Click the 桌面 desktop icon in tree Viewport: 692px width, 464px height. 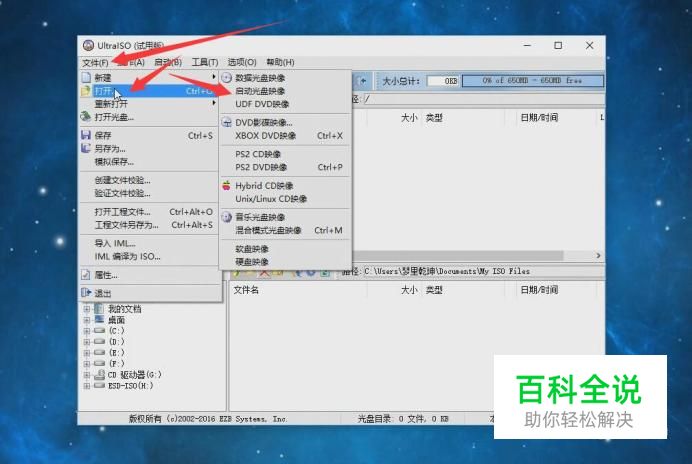pyautogui.click(x=99, y=320)
